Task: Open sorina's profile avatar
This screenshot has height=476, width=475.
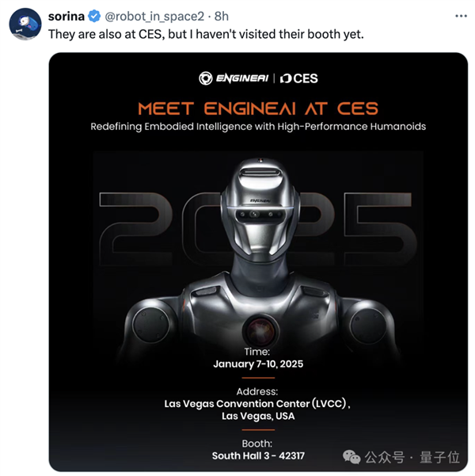Action: (25, 24)
